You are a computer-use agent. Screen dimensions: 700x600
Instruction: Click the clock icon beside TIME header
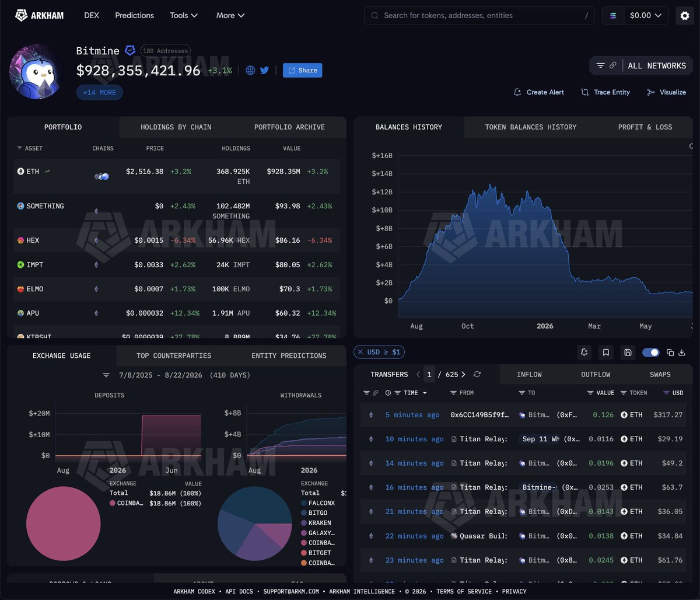coord(388,393)
